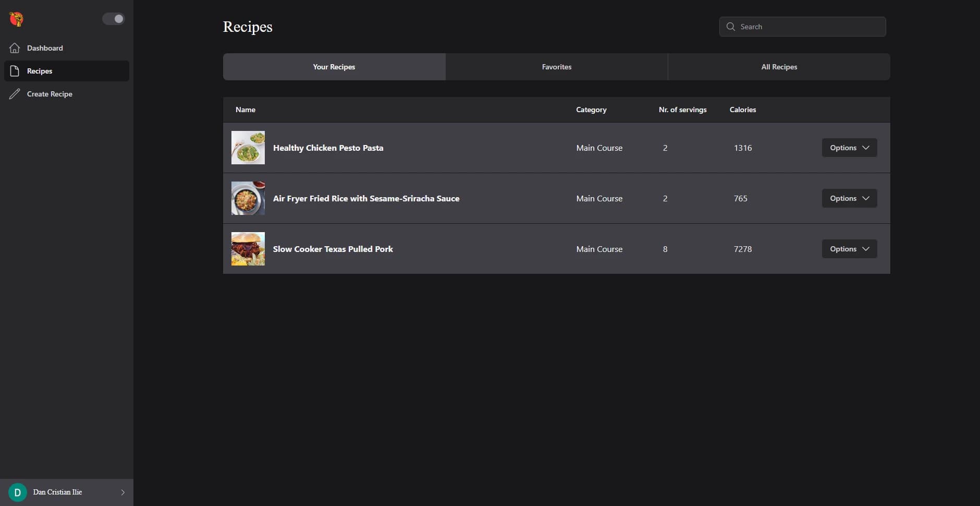980x506 pixels.
Task: Click the recipe Search input field
Action: coord(809,27)
